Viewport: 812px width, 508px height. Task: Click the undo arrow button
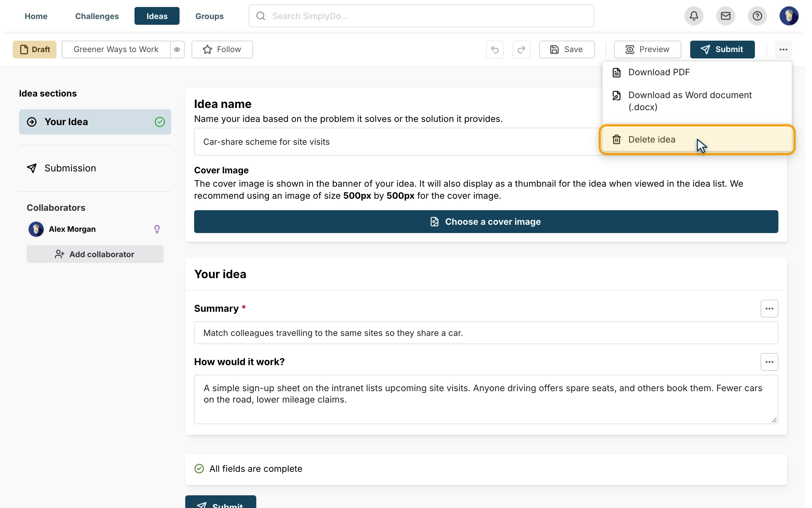[x=494, y=50]
